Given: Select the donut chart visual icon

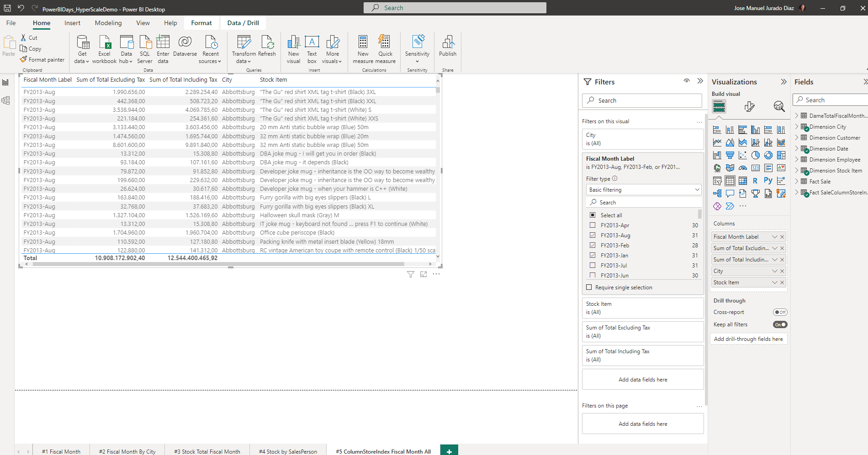Looking at the screenshot, I should 768,155.
